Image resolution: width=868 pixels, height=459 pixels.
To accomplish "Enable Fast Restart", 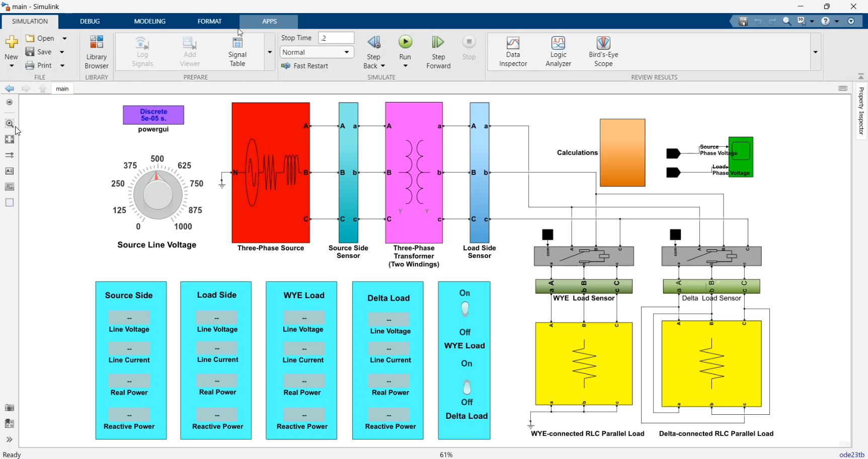I will [x=305, y=65].
